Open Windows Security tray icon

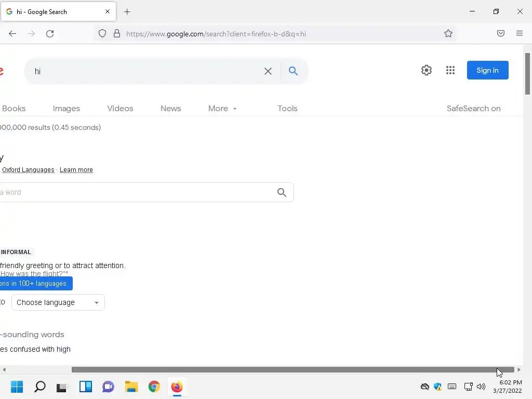click(x=437, y=387)
